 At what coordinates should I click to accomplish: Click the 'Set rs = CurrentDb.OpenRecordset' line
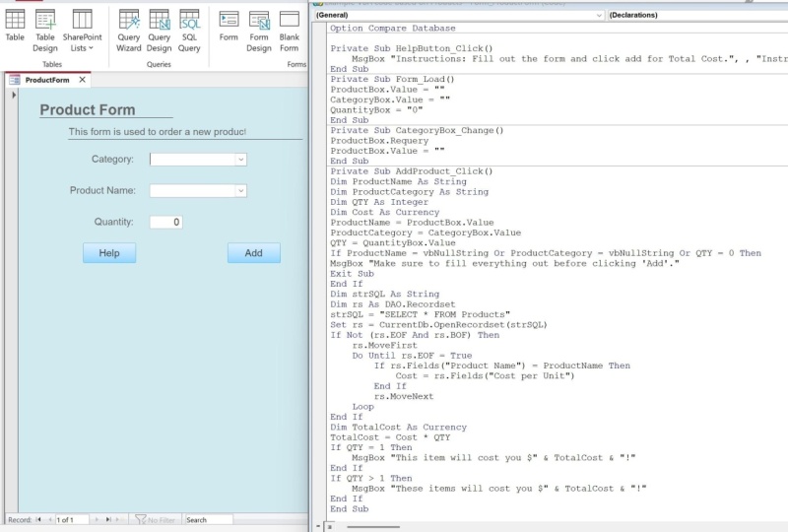click(438, 324)
